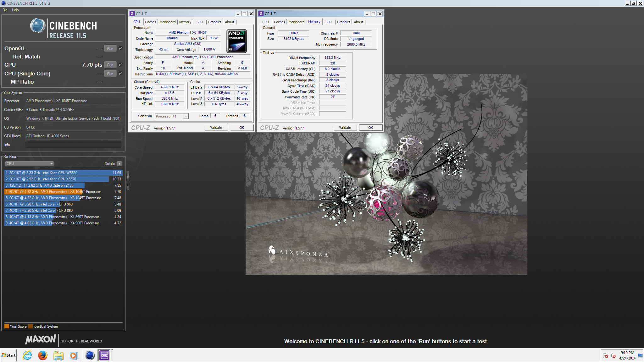Run the OpenGL benchmark
The width and height of the screenshot is (644, 362).
[110, 48]
